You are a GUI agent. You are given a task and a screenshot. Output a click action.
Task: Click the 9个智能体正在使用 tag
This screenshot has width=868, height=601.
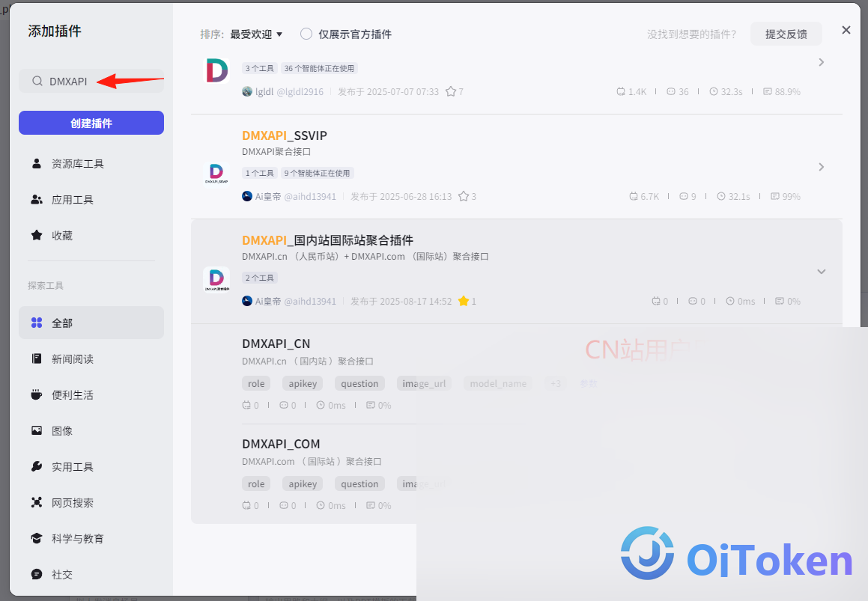click(318, 173)
